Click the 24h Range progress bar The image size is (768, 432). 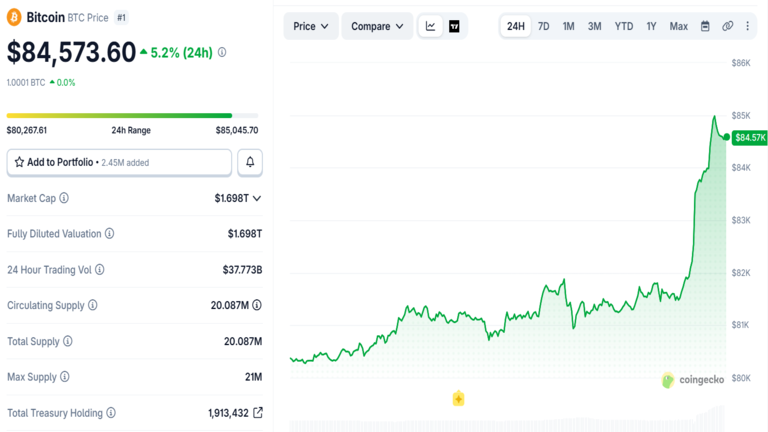pos(132,116)
